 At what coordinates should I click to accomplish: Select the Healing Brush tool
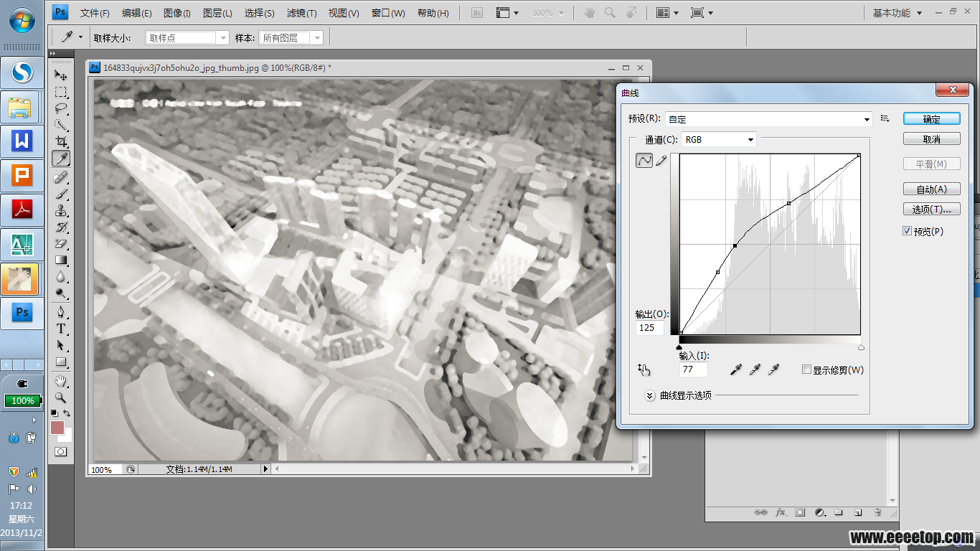click(x=61, y=177)
